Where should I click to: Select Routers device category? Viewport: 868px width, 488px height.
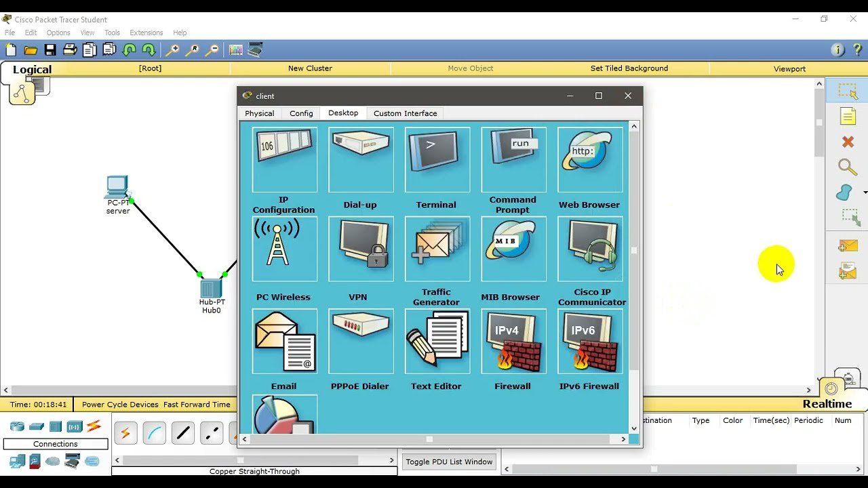[x=17, y=426]
